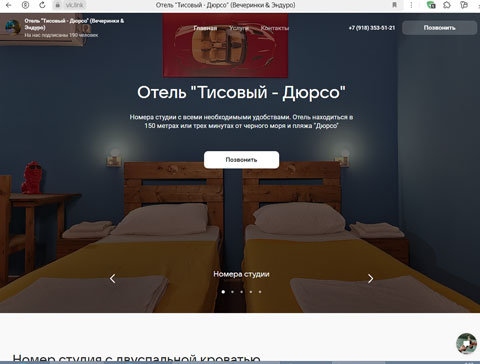This screenshot has width=480, height=364.
Task: Click the heading Отель "Тисовый - Дюрсо"
Action: click(x=241, y=92)
